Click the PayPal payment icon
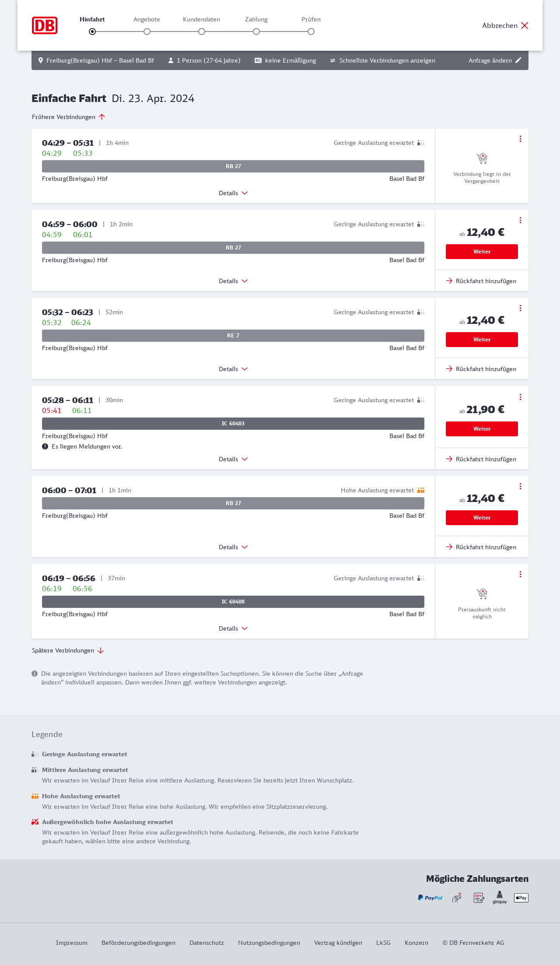 [x=430, y=898]
